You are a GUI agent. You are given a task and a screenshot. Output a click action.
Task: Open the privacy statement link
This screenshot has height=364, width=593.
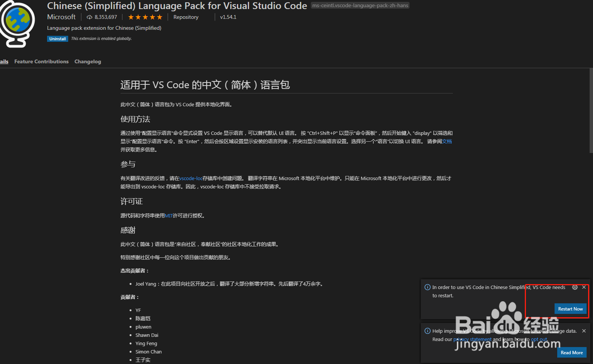pyautogui.click(x=472, y=339)
